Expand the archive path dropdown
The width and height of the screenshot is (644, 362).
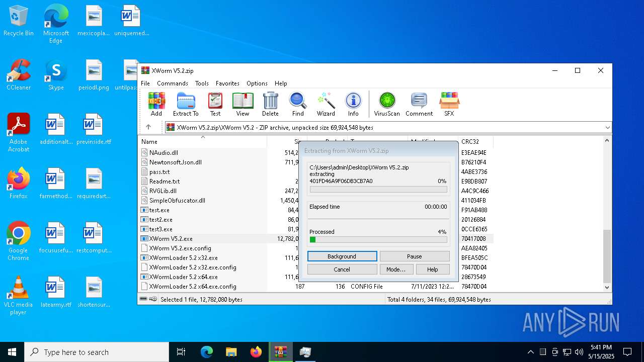click(607, 128)
